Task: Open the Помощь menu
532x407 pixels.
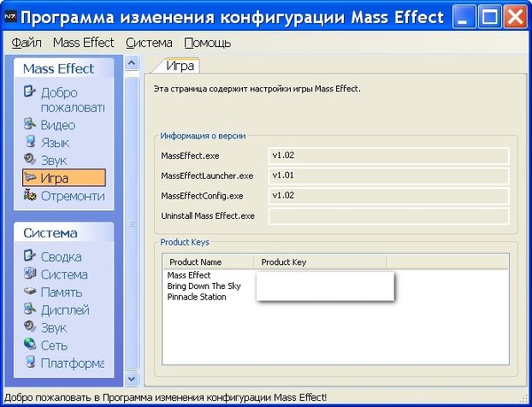Action: [207, 43]
